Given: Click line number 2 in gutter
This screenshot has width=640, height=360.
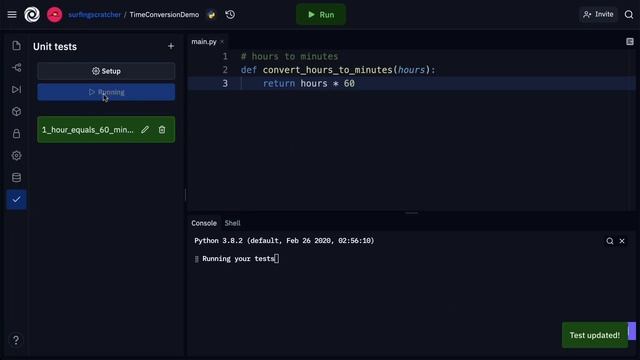Looking at the screenshot, I should coord(225,70).
